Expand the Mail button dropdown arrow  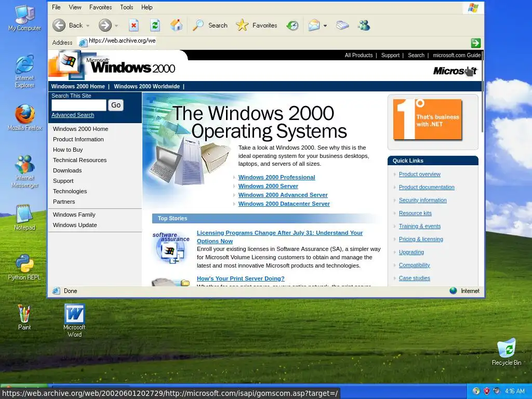tap(325, 26)
